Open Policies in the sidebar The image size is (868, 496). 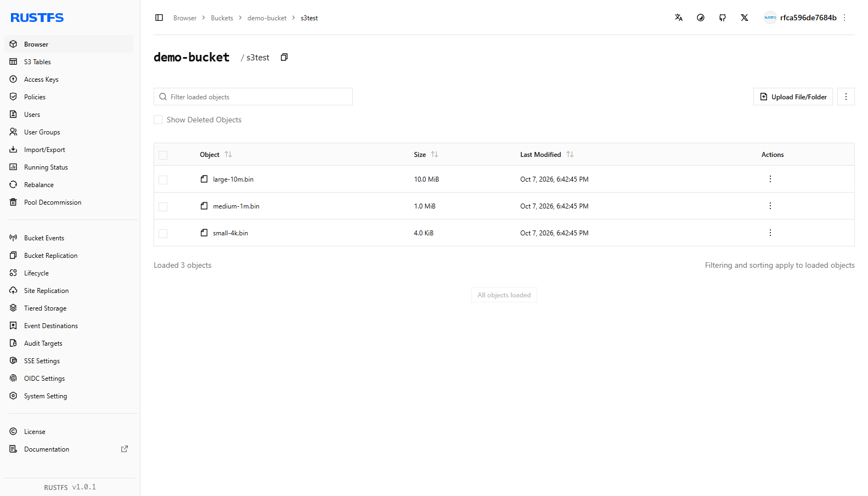69,97
